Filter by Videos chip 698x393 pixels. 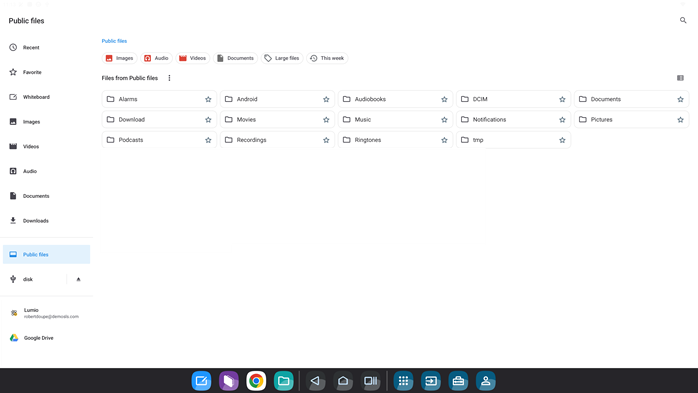click(192, 58)
